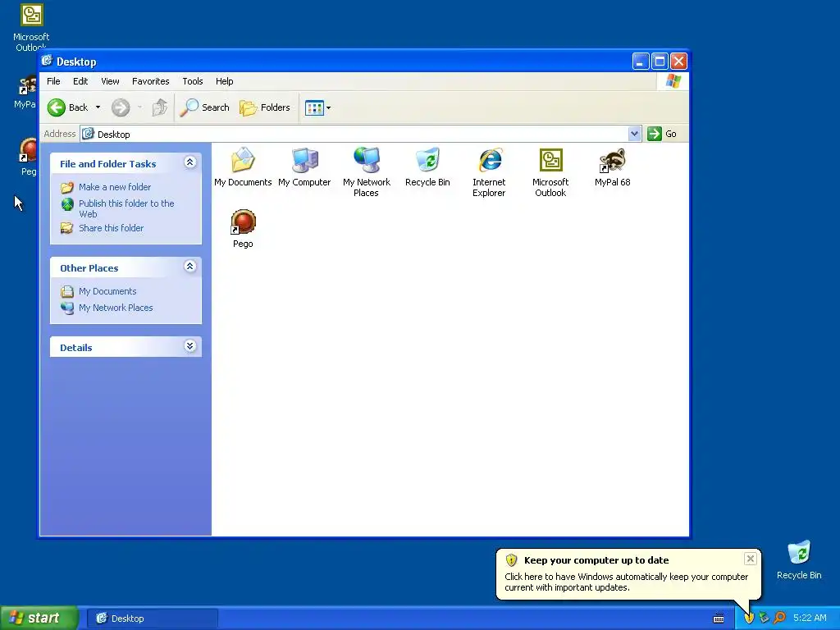Screen dimensions: 840x630
Task: Click the green Go arrow button
Action: (x=654, y=134)
